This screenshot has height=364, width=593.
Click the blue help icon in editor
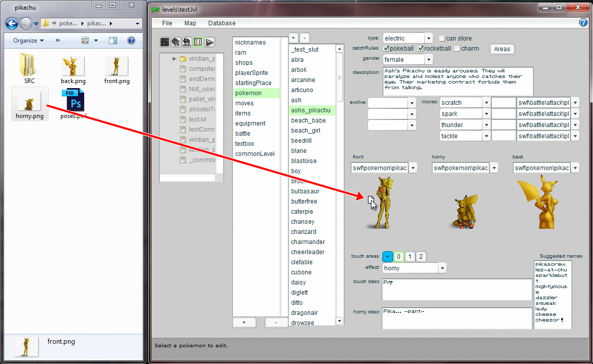583,23
